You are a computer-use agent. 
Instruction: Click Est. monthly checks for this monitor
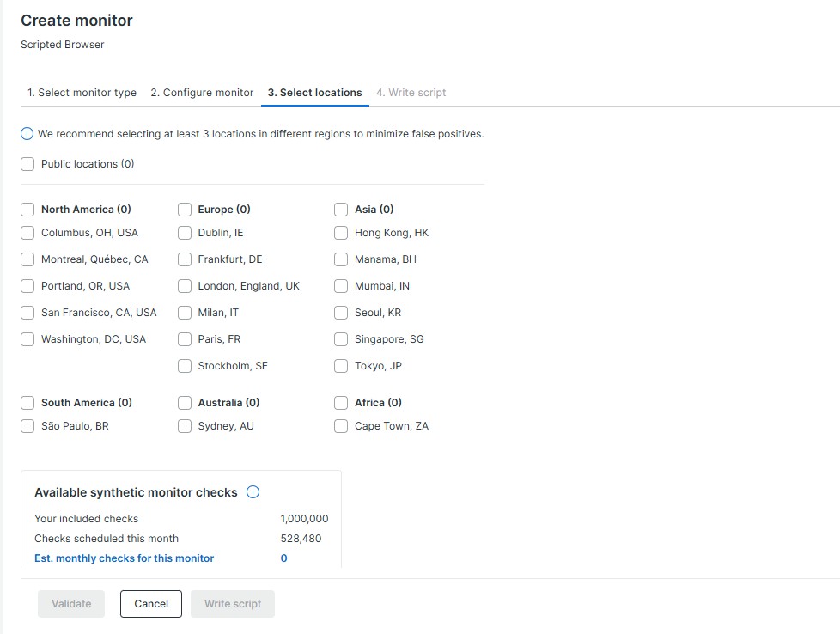(x=125, y=558)
